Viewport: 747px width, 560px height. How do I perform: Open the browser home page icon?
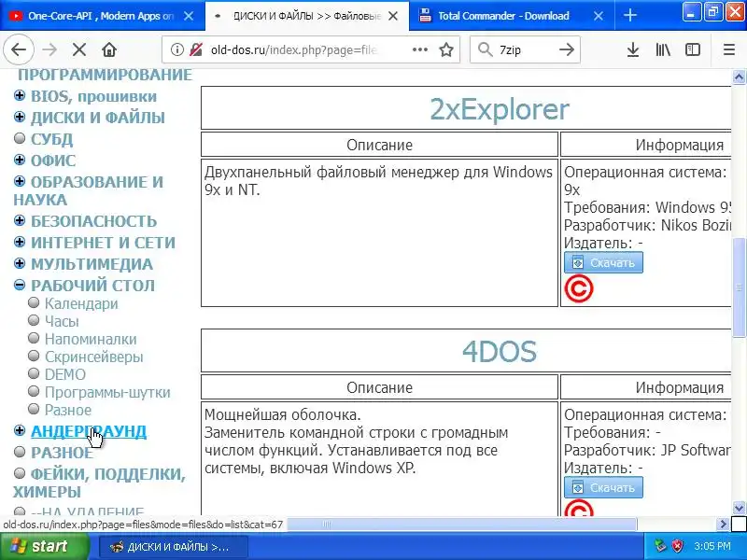click(x=109, y=49)
